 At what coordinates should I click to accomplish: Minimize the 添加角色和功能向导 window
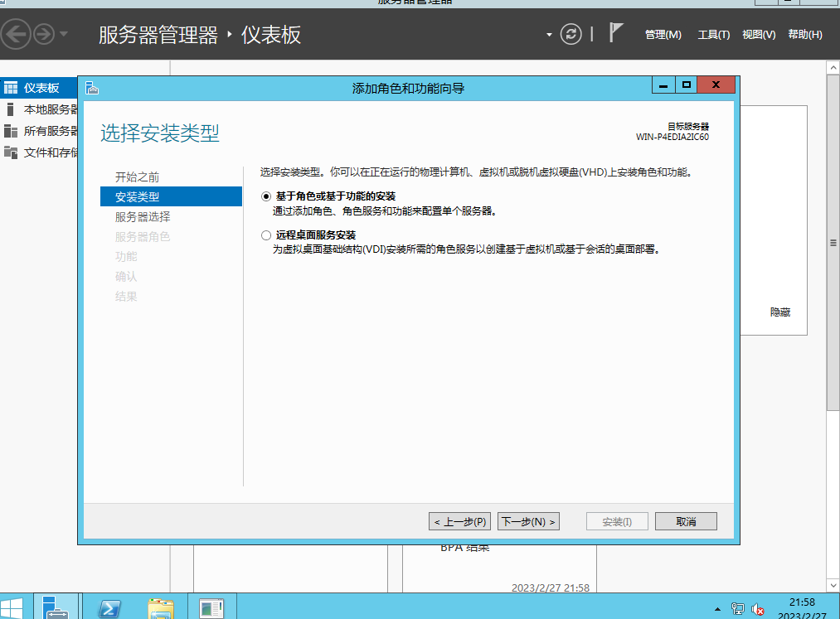coord(663,85)
